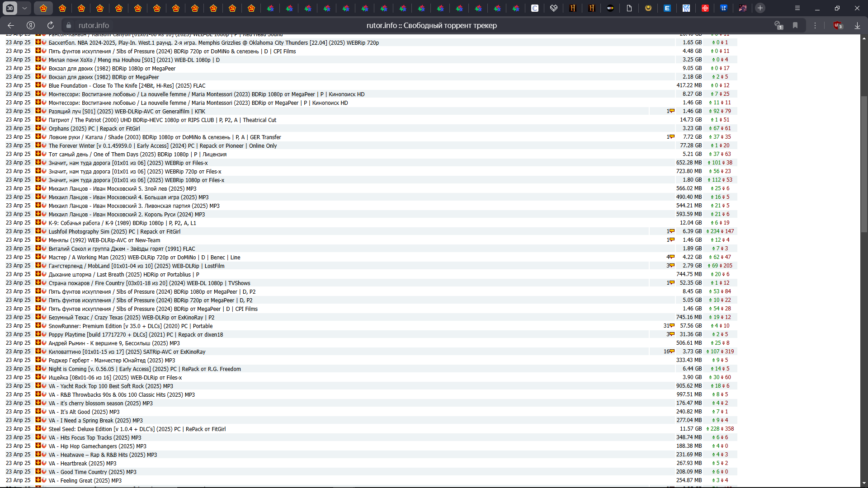Download torrent file for Blue Foundation FLAC

click(x=38, y=85)
